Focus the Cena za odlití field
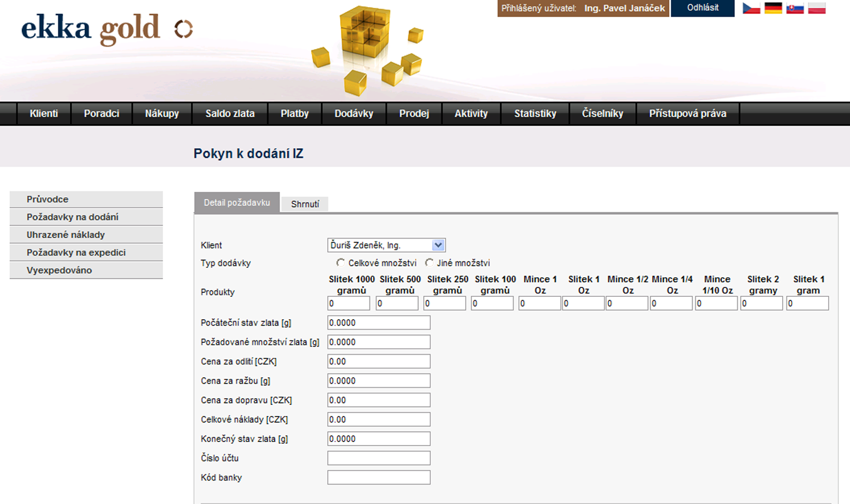This screenshot has width=850, height=504. point(379,361)
